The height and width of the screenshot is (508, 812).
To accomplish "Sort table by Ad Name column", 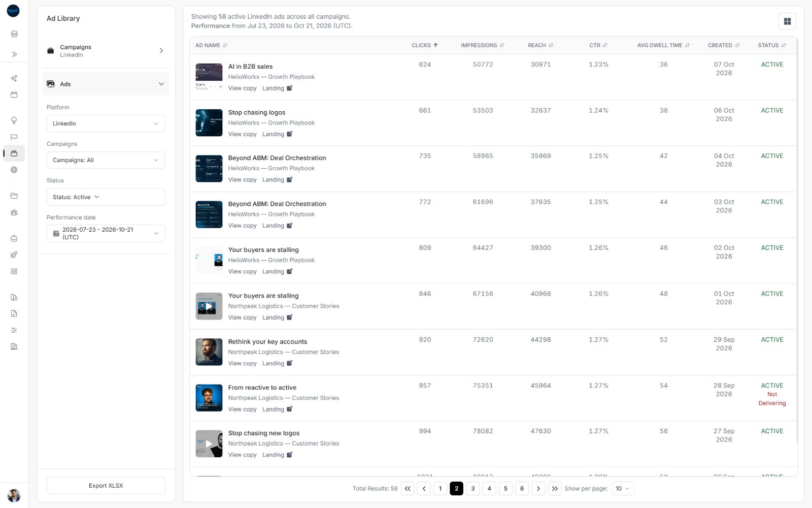I will 211,45.
